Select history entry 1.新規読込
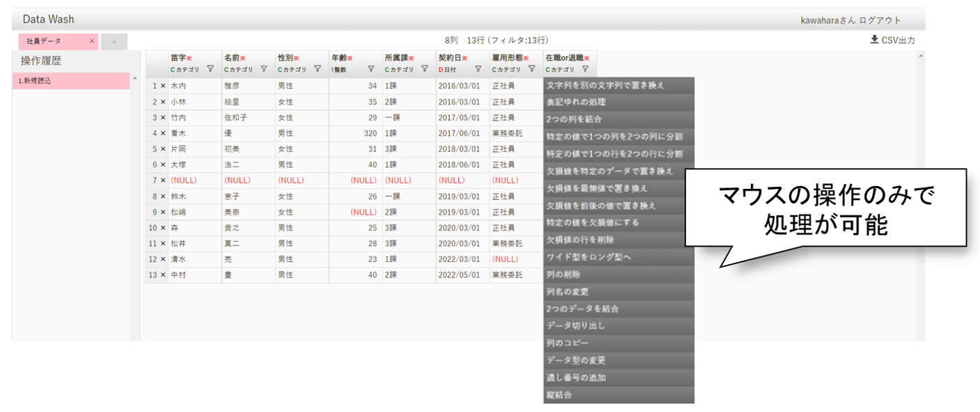 [71, 81]
